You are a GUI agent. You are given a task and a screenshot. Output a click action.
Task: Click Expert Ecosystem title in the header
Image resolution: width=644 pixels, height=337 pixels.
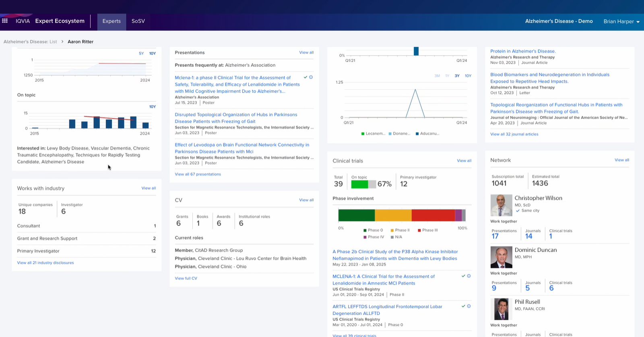60,21
